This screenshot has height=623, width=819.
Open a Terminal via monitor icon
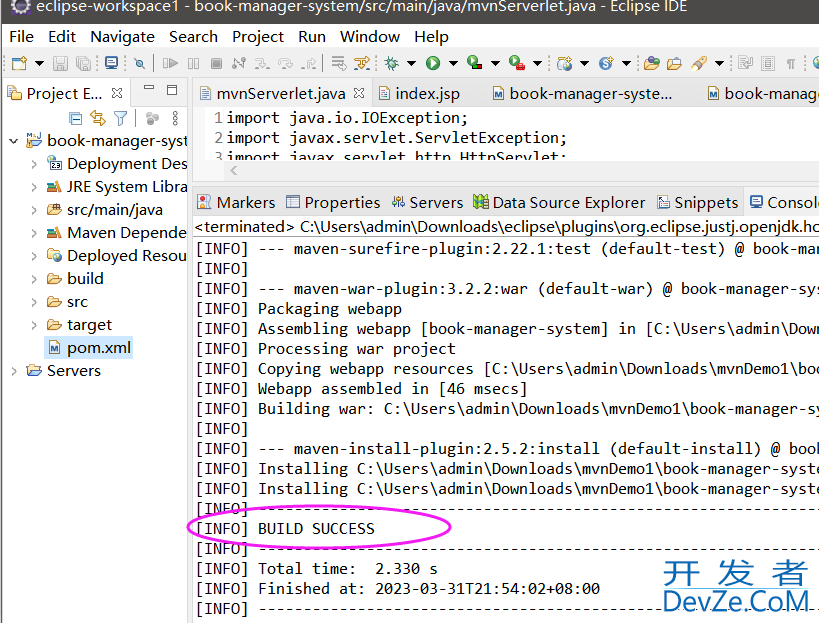click(111, 63)
